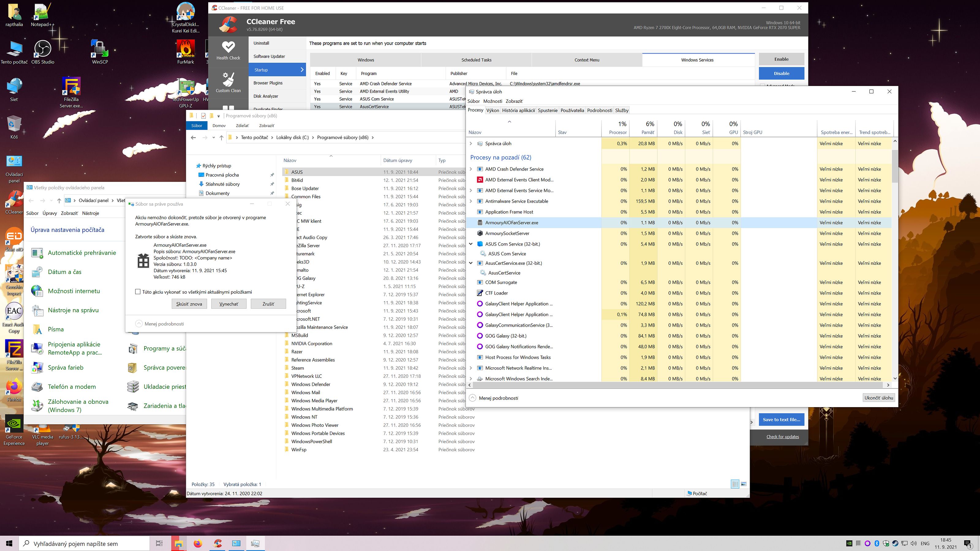Click Vynechať button in dialog

click(229, 304)
